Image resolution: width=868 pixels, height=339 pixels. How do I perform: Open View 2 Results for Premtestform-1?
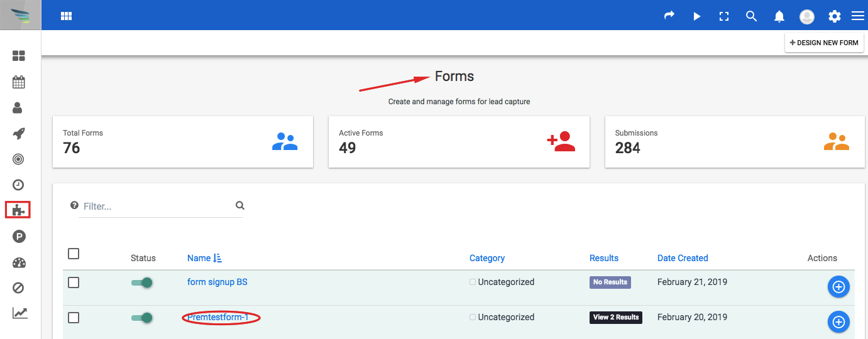click(615, 317)
